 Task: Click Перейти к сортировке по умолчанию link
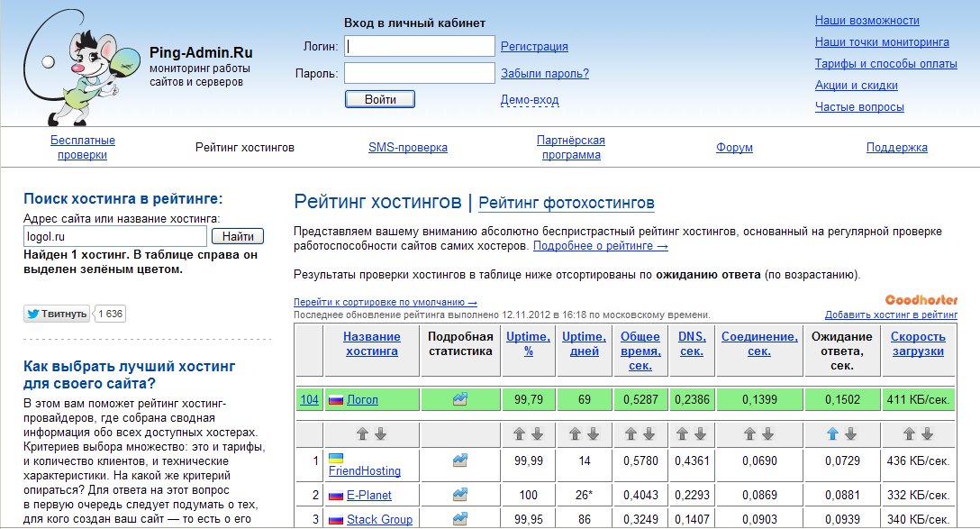pos(385,302)
